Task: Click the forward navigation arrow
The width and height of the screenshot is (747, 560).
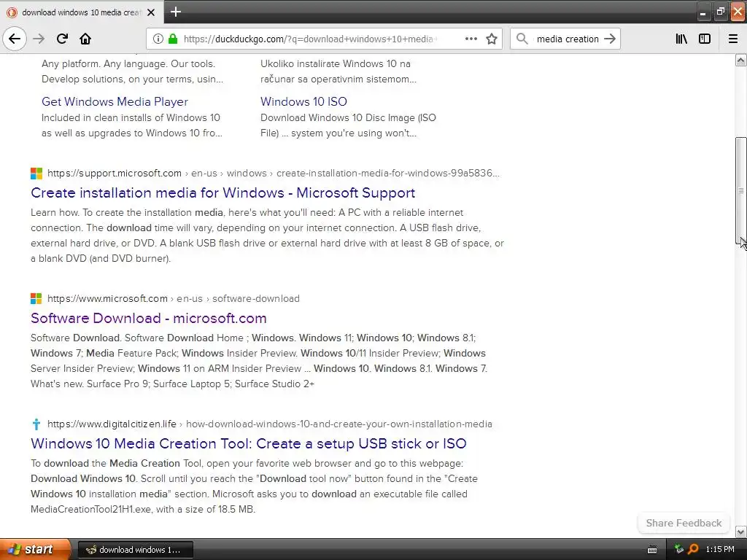Action: tap(39, 39)
